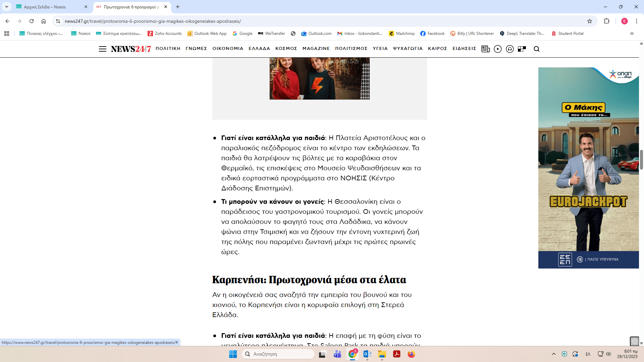Screen dimensions: 644x362
Task: Click the site search magnifier icon
Action: pos(537,49)
